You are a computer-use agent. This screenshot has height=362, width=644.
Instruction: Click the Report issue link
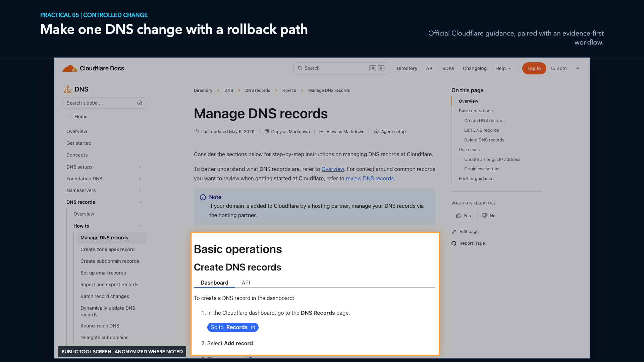(468, 243)
